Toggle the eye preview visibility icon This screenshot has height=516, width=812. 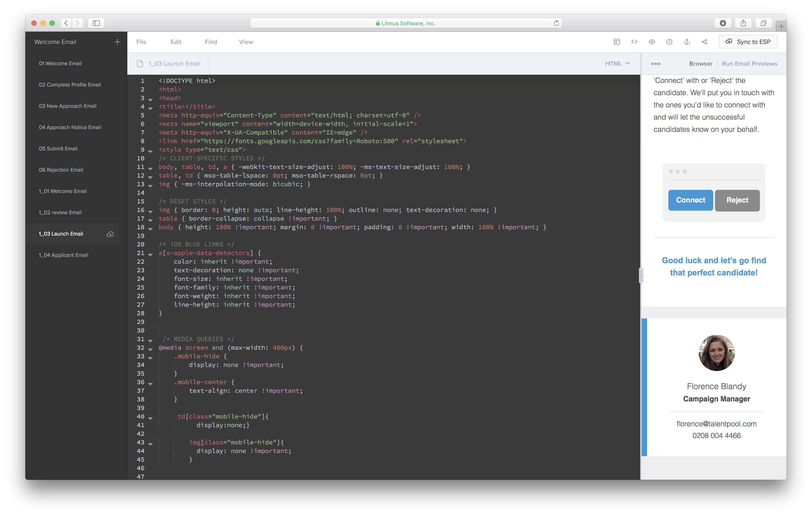coord(652,42)
